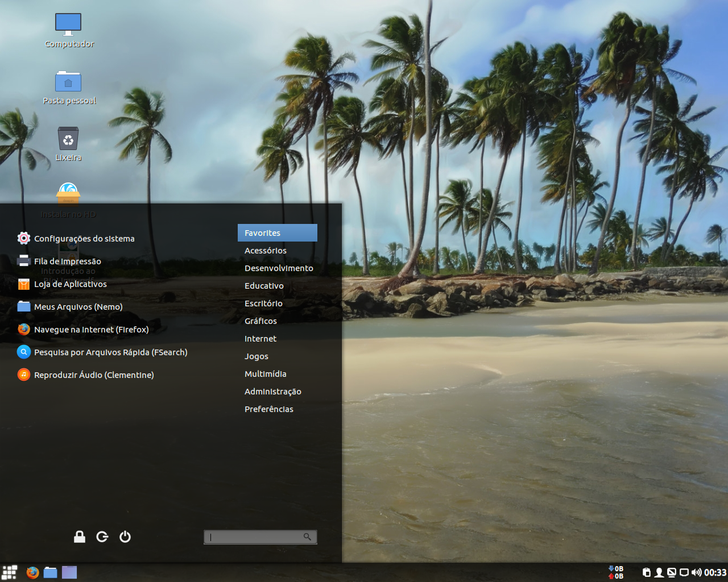Open the Jogos category
728x582 pixels.
278,356
